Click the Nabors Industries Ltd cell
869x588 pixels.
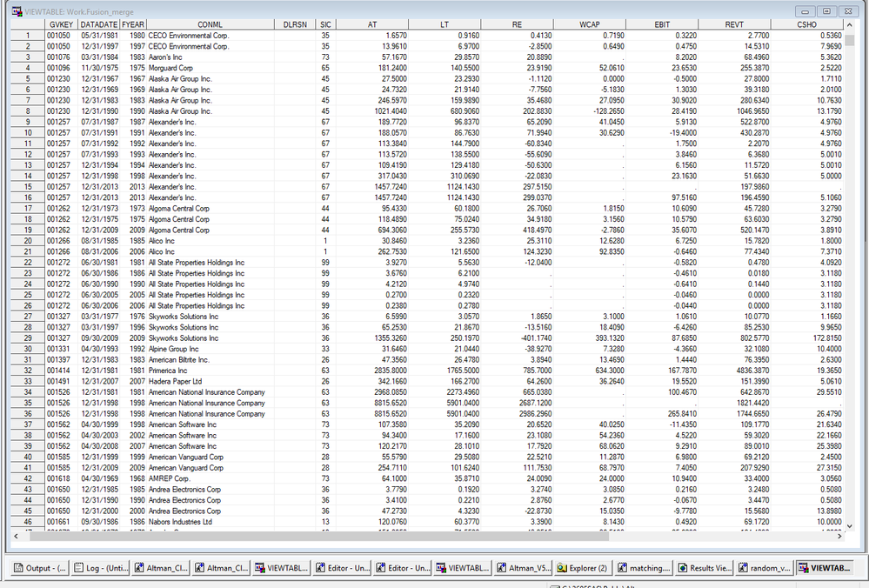210,522
